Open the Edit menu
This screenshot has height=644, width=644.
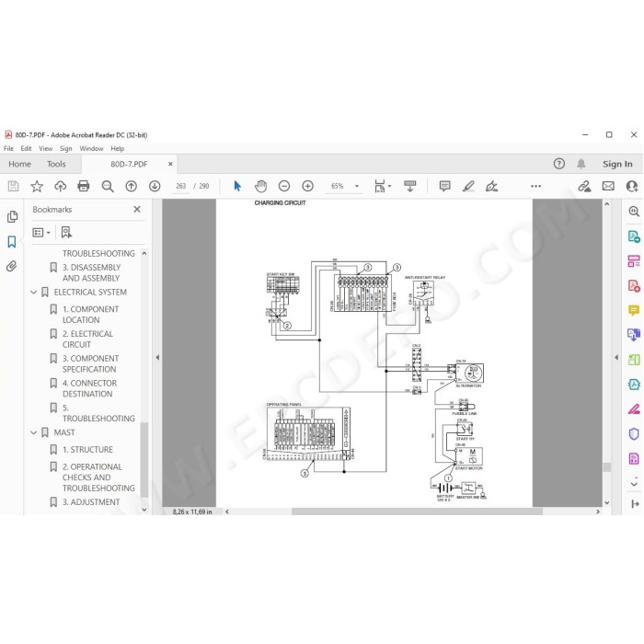coord(26,148)
